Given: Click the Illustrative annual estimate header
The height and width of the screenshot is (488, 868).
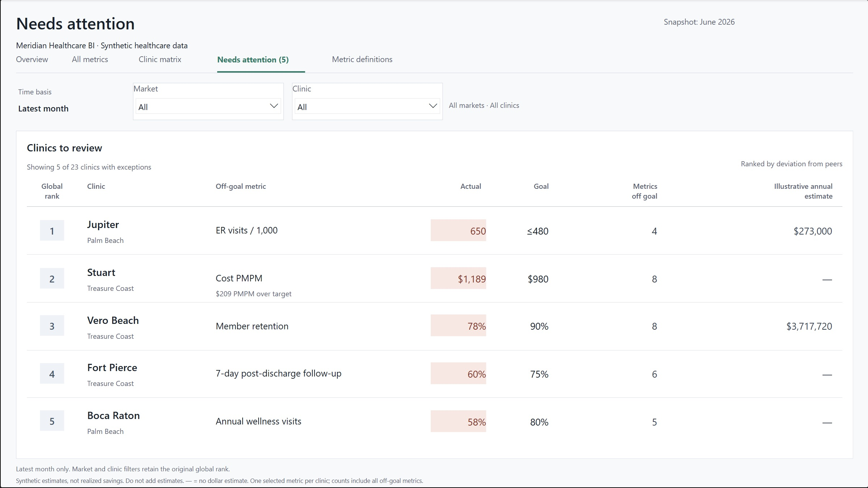Looking at the screenshot, I should coord(803,191).
